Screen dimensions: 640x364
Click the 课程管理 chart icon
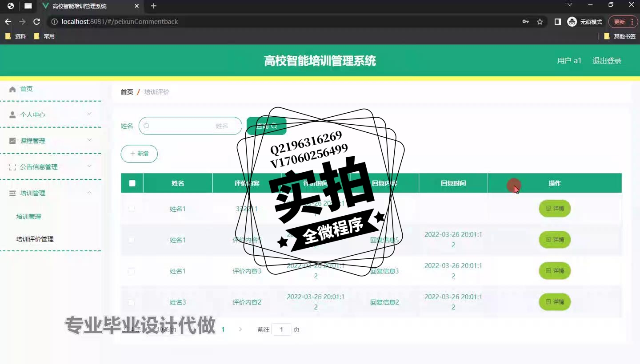point(12,141)
